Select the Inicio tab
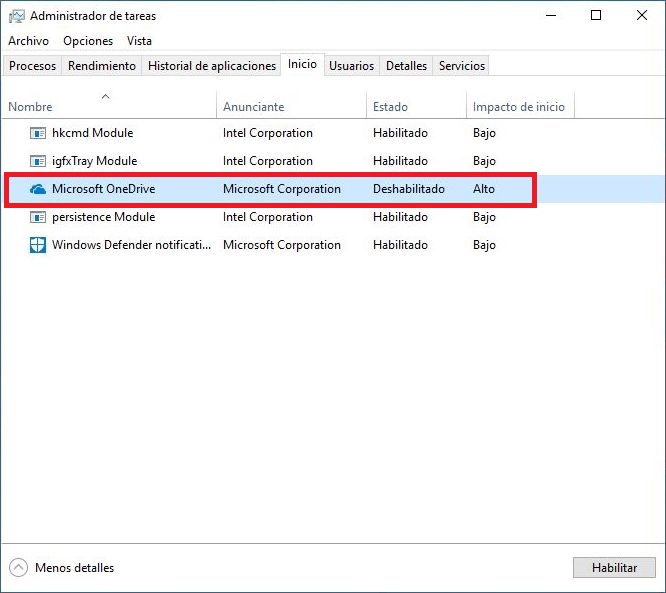Viewport: 666px width, 593px height. click(302, 64)
